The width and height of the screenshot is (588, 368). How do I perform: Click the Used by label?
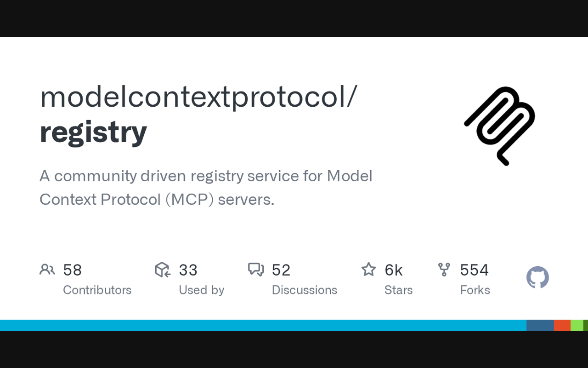point(201,290)
